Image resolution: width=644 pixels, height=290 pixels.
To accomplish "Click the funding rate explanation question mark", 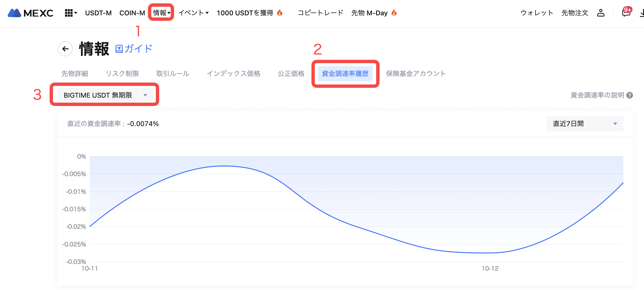I will [x=630, y=95].
